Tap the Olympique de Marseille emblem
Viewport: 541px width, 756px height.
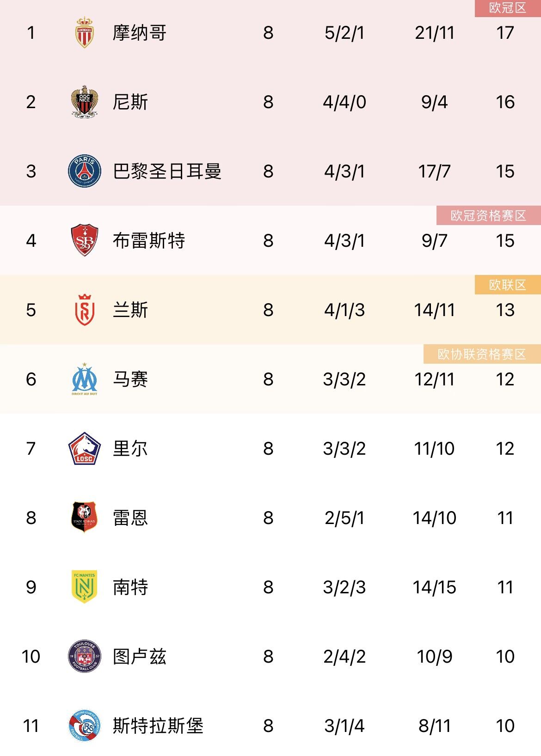pyautogui.click(x=85, y=379)
